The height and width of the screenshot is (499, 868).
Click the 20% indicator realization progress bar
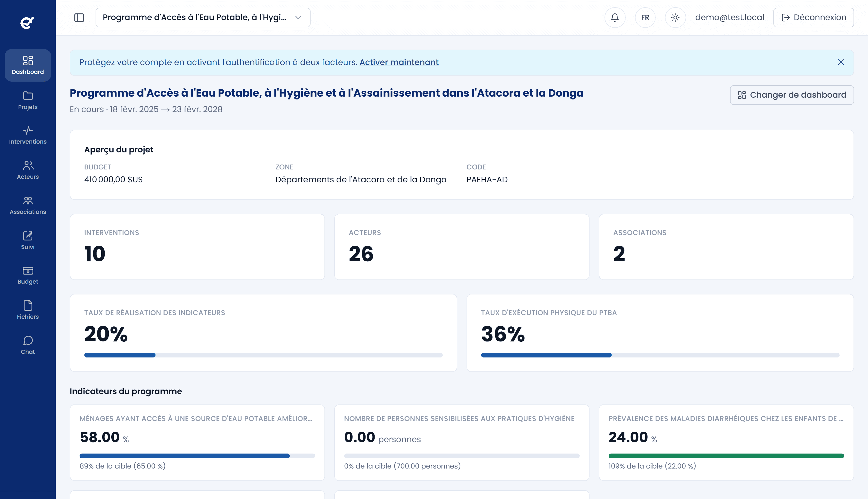point(263,355)
